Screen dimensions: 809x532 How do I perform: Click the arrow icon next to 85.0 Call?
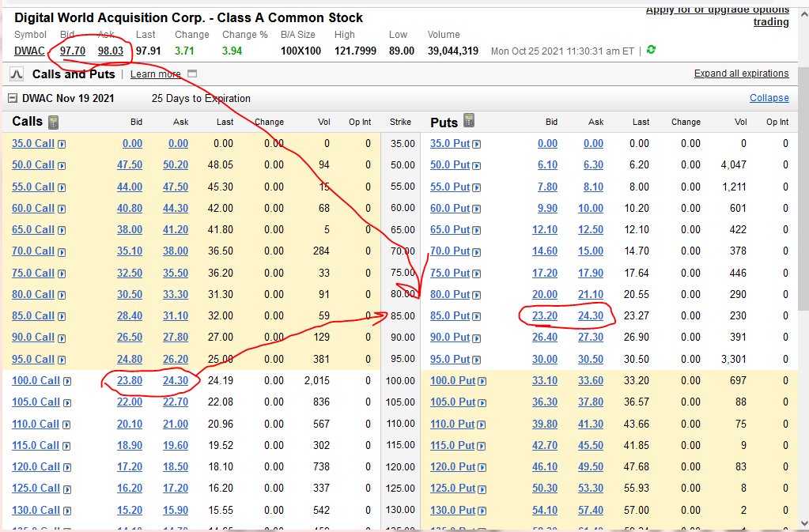pyautogui.click(x=62, y=316)
